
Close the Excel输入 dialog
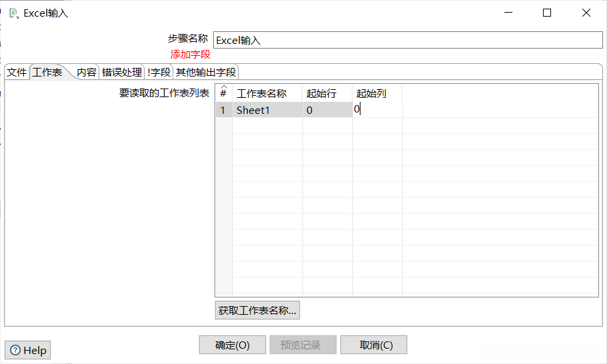[x=586, y=13]
